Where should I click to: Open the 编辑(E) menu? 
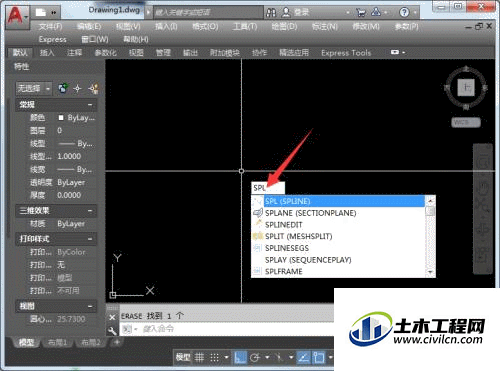coord(89,26)
